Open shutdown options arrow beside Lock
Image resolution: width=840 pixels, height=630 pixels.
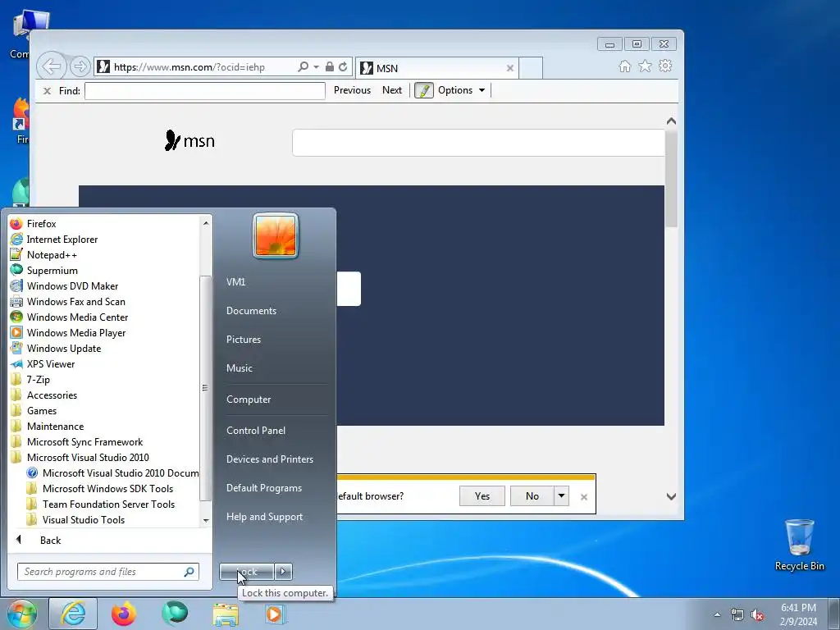283,572
